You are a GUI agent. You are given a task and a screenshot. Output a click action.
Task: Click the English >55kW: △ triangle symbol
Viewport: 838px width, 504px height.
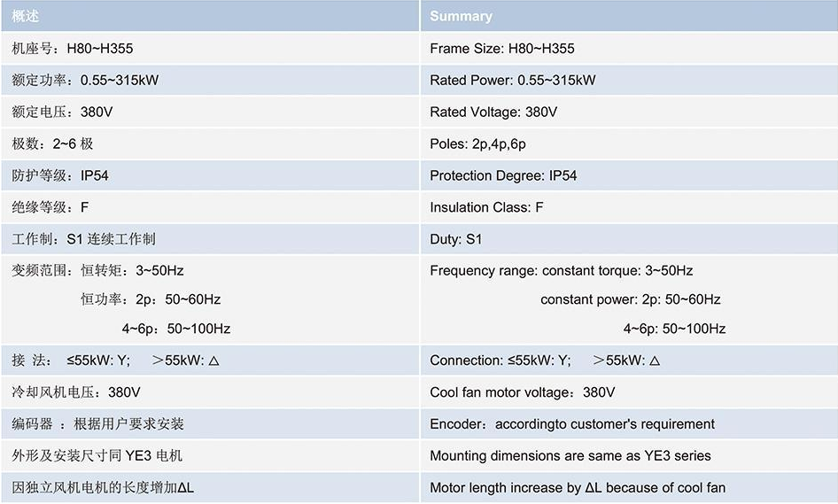(655, 361)
